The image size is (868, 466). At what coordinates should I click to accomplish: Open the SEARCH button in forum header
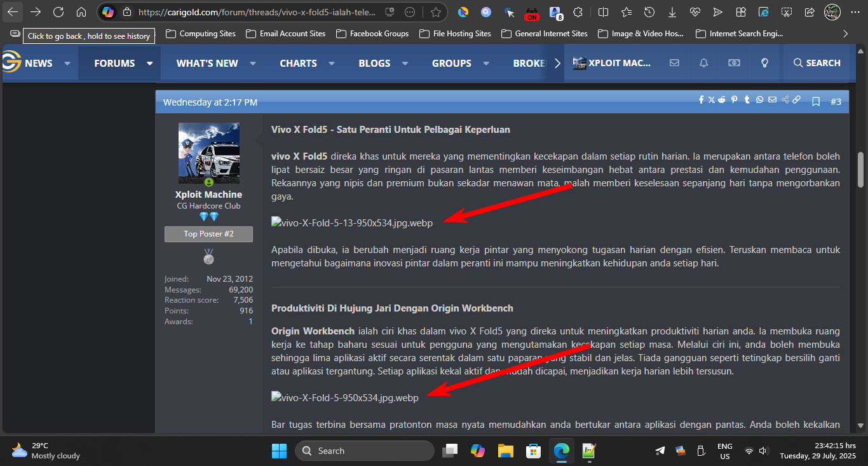pos(817,63)
